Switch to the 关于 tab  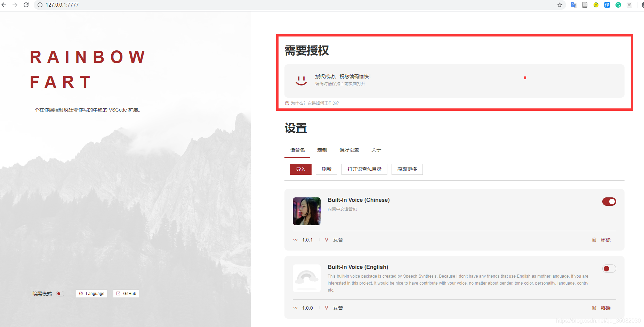click(376, 150)
